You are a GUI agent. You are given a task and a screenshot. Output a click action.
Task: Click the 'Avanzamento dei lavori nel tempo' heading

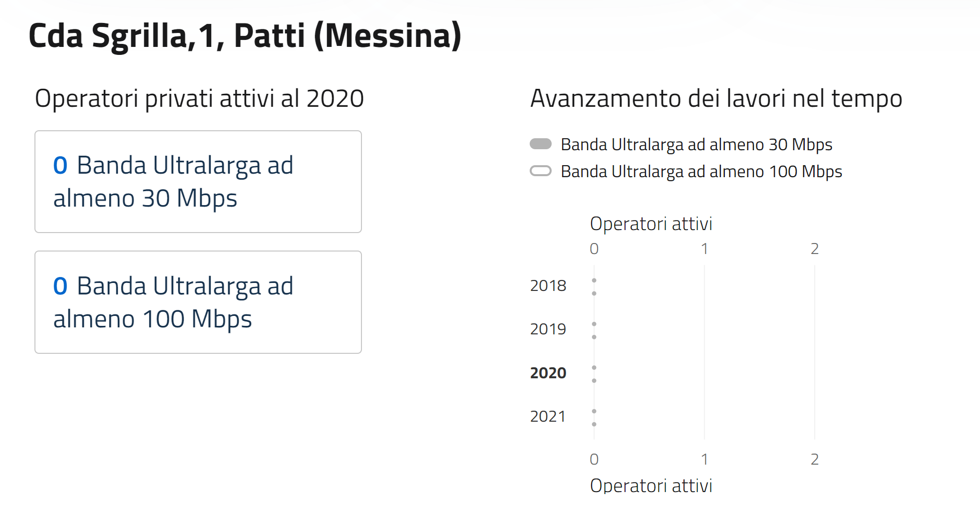click(716, 98)
